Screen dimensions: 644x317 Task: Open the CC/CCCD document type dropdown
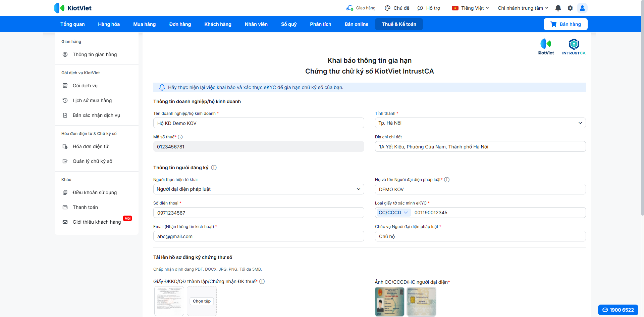click(x=393, y=213)
